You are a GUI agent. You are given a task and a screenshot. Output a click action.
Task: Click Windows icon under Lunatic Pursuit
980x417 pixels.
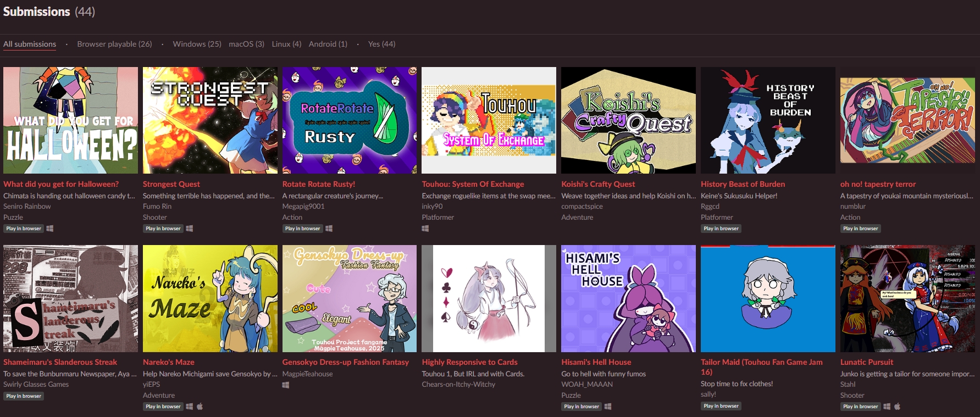click(x=887, y=407)
